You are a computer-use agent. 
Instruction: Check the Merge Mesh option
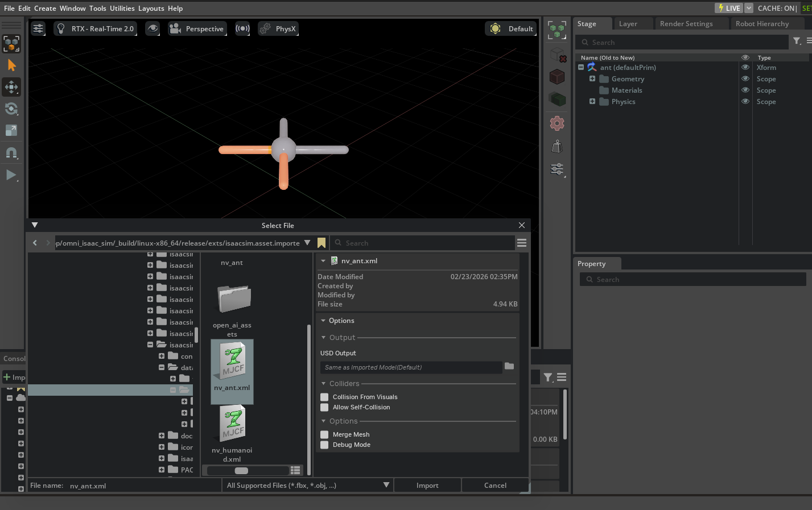click(x=324, y=434)
